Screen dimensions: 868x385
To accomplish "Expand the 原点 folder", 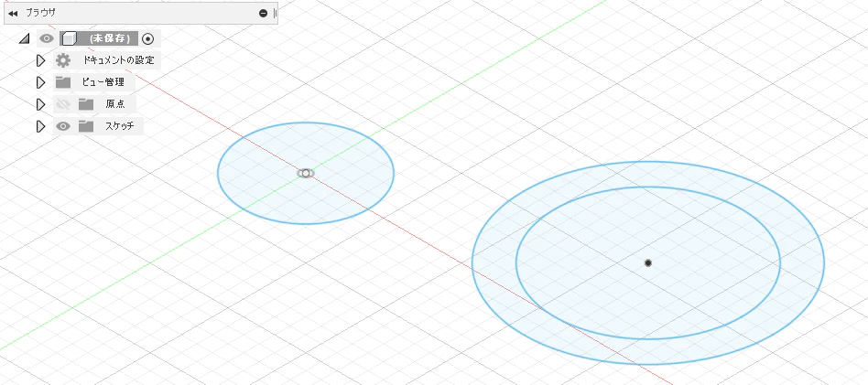I will pos(40,104).
